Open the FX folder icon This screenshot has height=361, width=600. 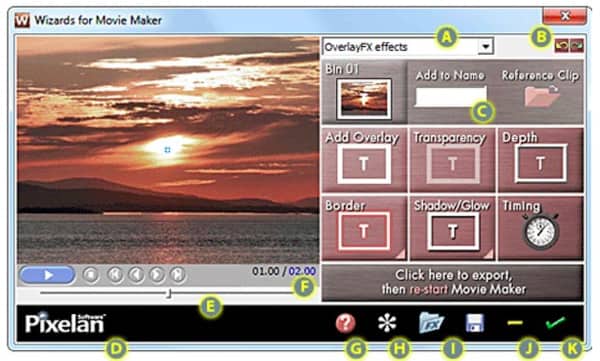click(431, 322)
